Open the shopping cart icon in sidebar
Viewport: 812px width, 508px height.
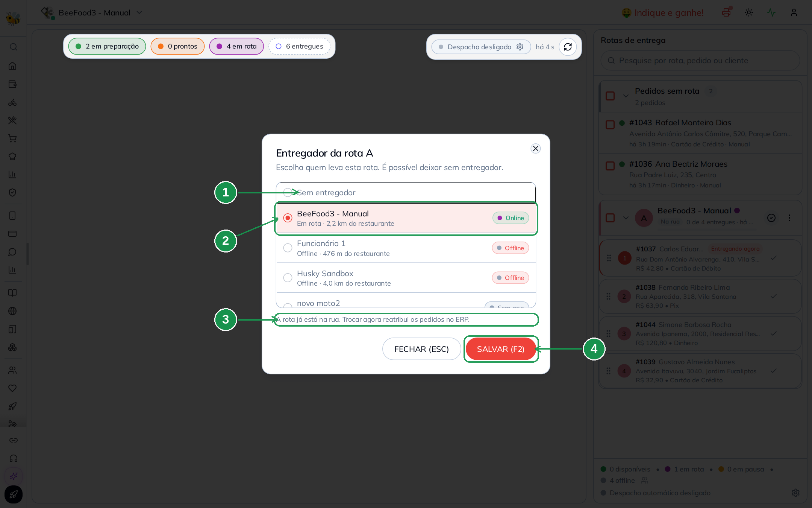(12, 138)
